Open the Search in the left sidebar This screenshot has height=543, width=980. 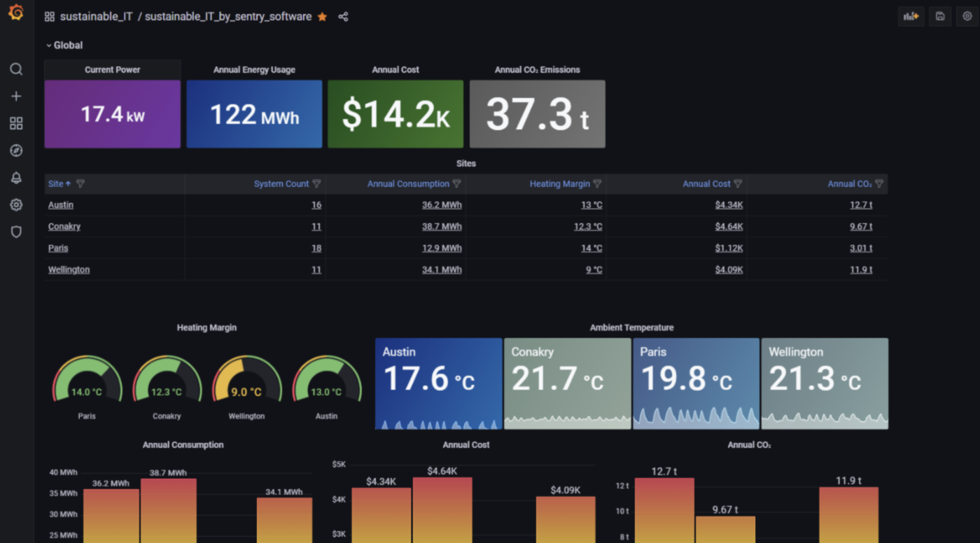pos(16,69)
